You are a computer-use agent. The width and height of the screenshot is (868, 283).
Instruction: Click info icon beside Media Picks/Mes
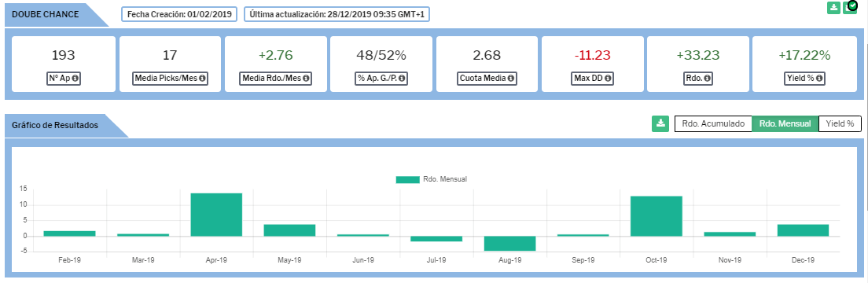pyautogui.click(x=202, y=79)
